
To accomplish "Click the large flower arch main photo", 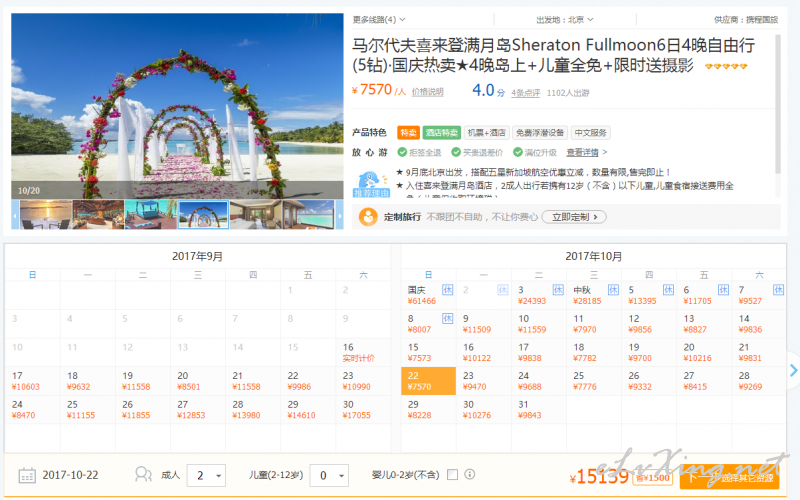I will coord(177,106).
